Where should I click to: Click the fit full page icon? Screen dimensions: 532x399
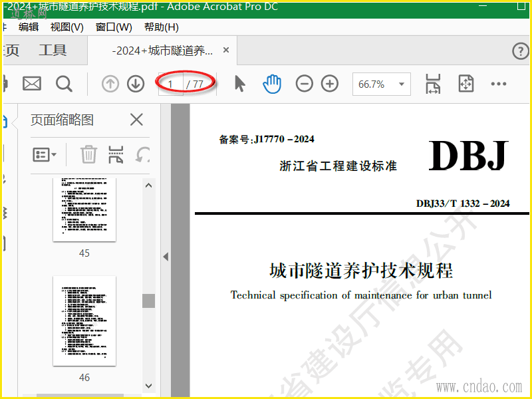tap(466, 84)
